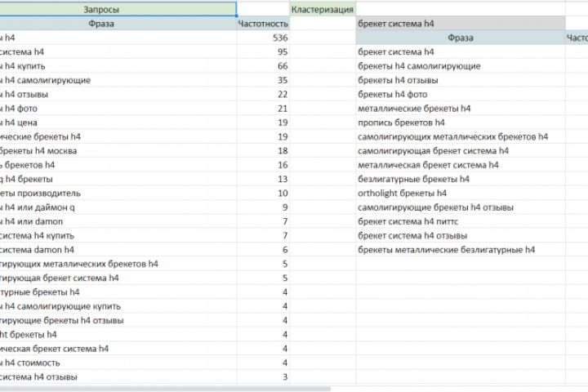Viewport: 588px width, 392px height.
Task: Select the frequency value 35
Action: (263, 80)
